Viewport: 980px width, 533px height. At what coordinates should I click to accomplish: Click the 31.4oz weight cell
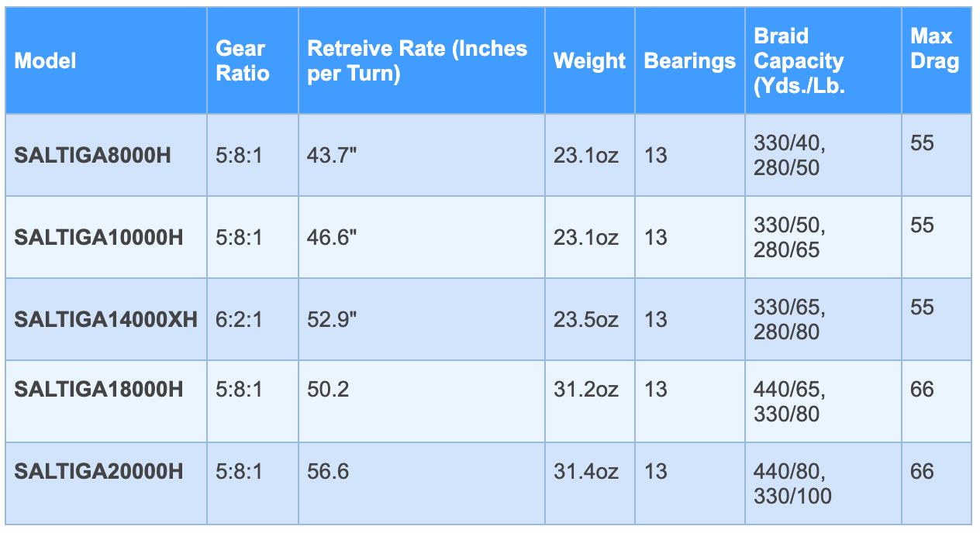[585, 471]
